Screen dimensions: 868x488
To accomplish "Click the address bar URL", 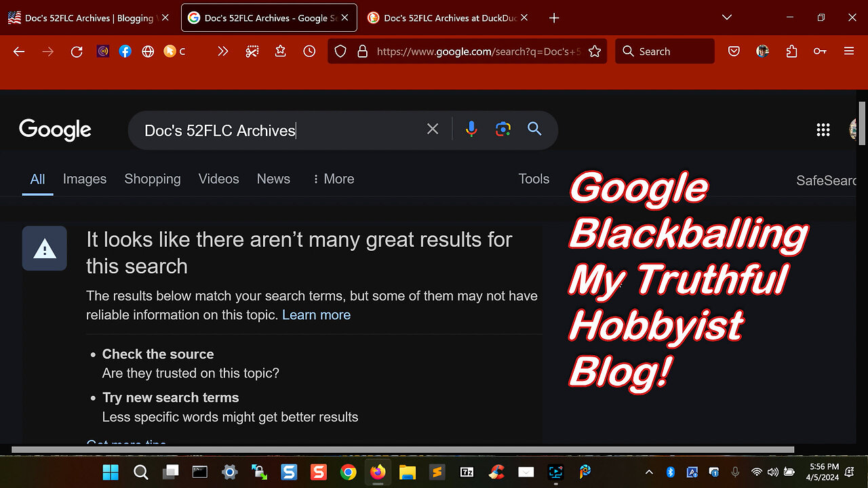I will (x=478, y=52).
